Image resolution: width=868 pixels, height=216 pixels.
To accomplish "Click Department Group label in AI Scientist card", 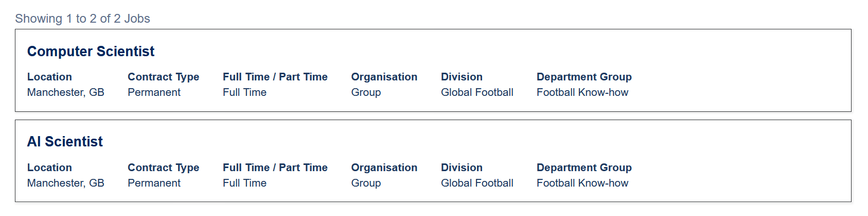I will tap(584, 168).
